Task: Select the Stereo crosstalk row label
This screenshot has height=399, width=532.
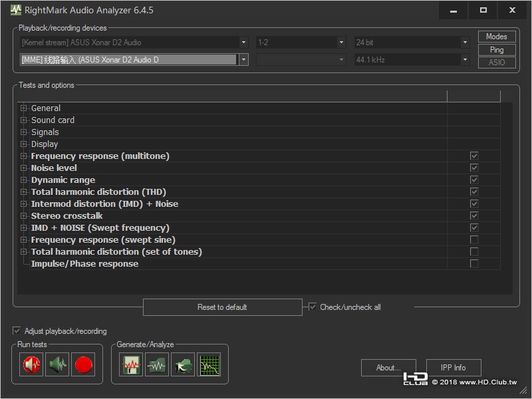Action: tap(67, 215)
